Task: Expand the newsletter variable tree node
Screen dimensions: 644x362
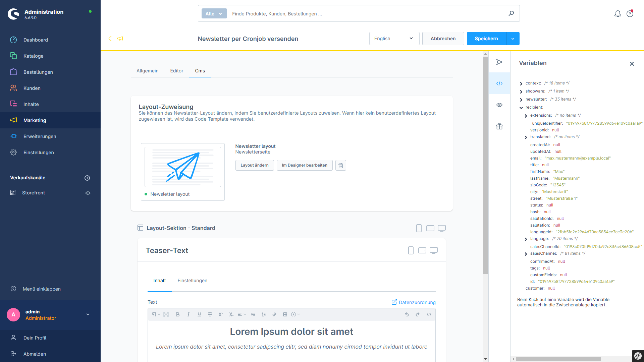Action: click(521, 100)
